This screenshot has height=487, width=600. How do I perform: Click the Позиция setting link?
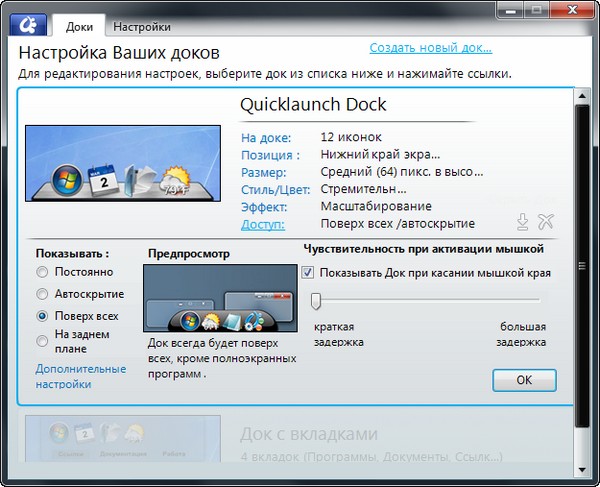coord(270,155)
